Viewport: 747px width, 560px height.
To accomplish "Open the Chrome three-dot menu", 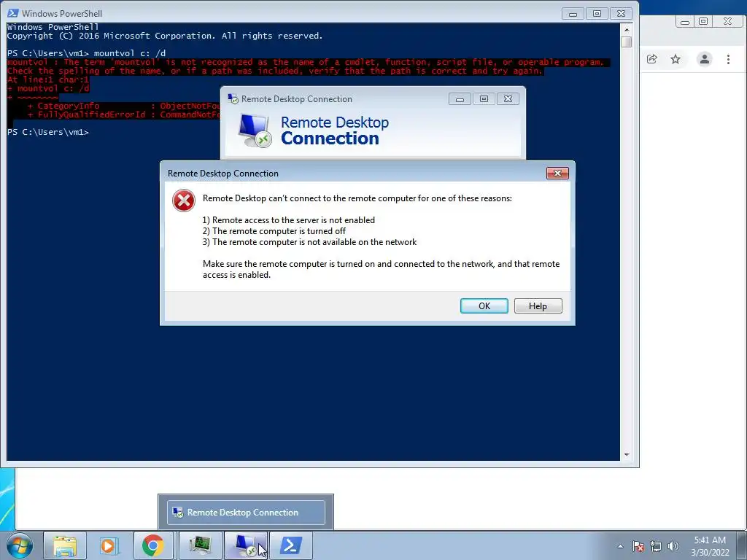I will point(728,59).
